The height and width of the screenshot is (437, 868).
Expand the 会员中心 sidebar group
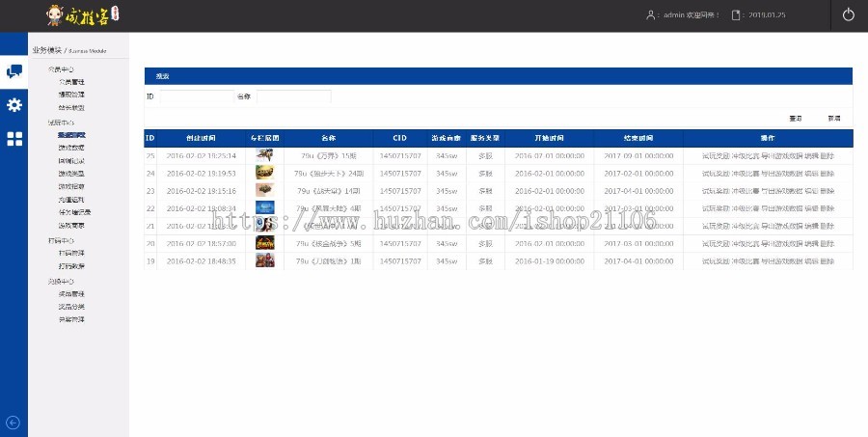(x=61, y=69)
